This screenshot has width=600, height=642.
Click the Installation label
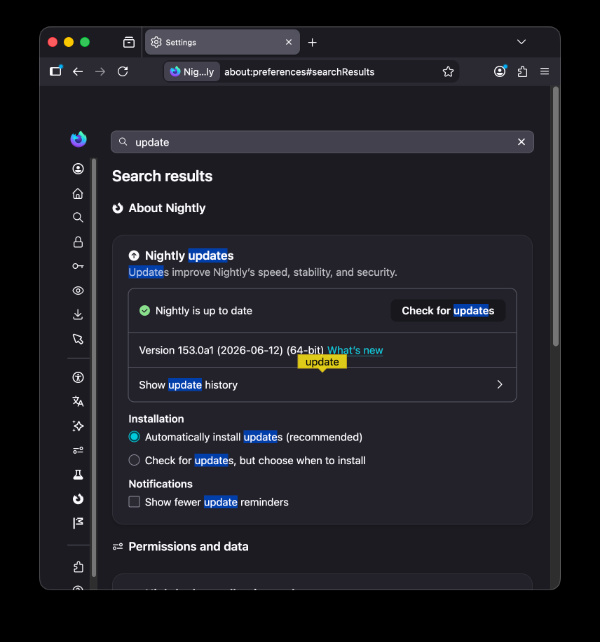[156, 419]
